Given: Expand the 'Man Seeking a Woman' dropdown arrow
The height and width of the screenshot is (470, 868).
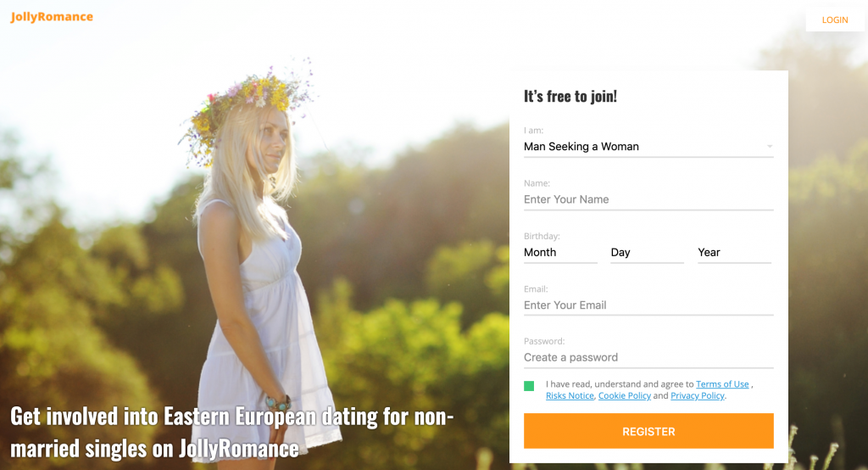Looking at the screenshot, I should 770,146.
